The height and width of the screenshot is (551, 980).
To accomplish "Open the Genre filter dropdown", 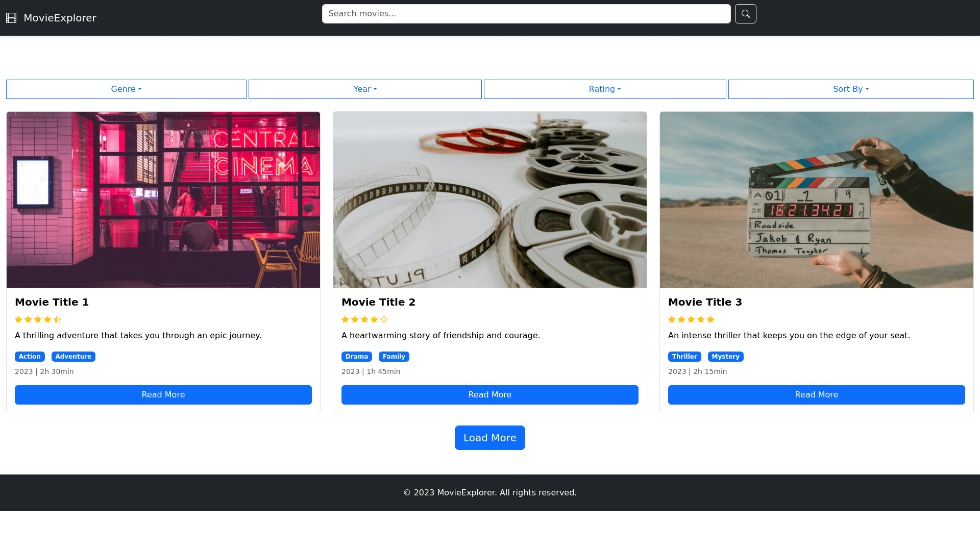I will 126,89.
